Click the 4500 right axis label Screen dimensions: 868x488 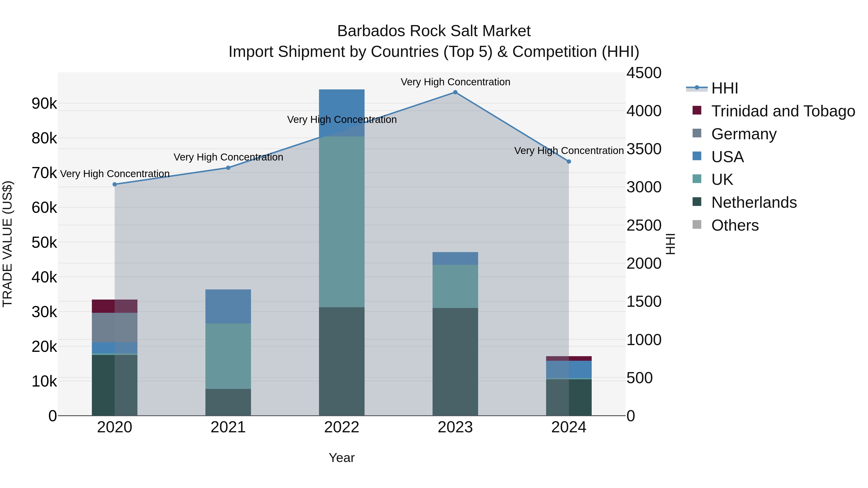(x=644, y=73)
